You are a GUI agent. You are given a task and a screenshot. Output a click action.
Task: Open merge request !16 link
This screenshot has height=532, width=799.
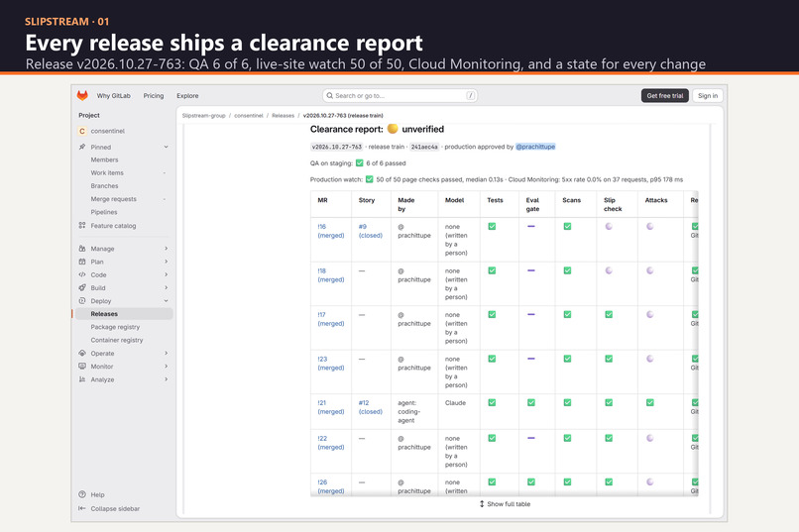tap(331, 231)
